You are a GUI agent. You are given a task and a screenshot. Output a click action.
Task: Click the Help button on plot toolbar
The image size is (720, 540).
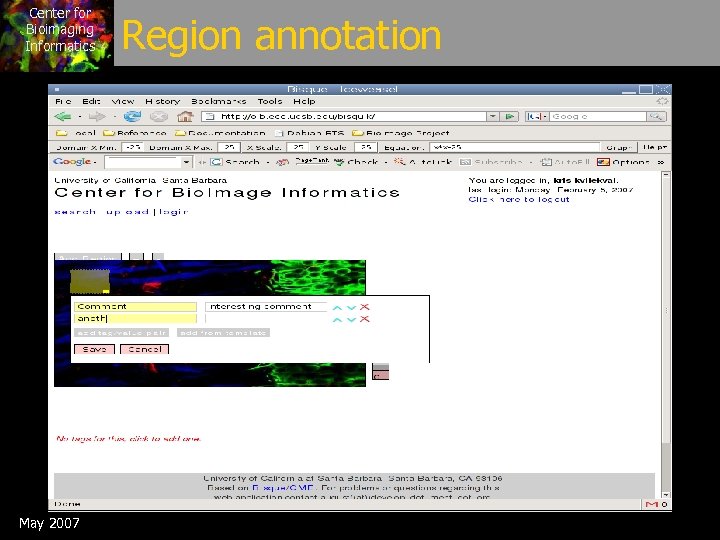(654, 147)
